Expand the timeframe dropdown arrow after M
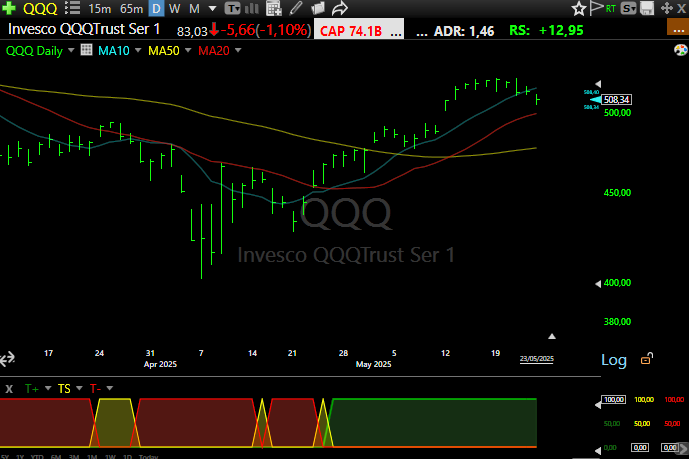Screen dimensions: 689x459 [212, 8]
